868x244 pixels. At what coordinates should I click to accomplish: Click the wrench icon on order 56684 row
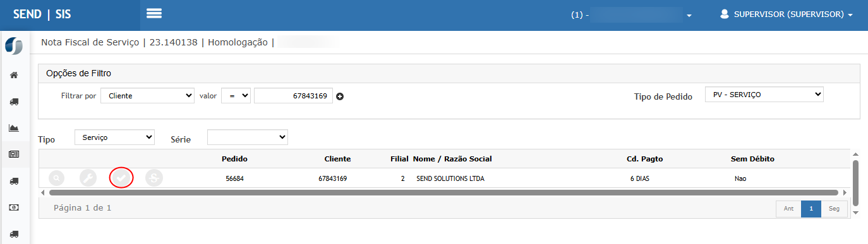(88, 178)
